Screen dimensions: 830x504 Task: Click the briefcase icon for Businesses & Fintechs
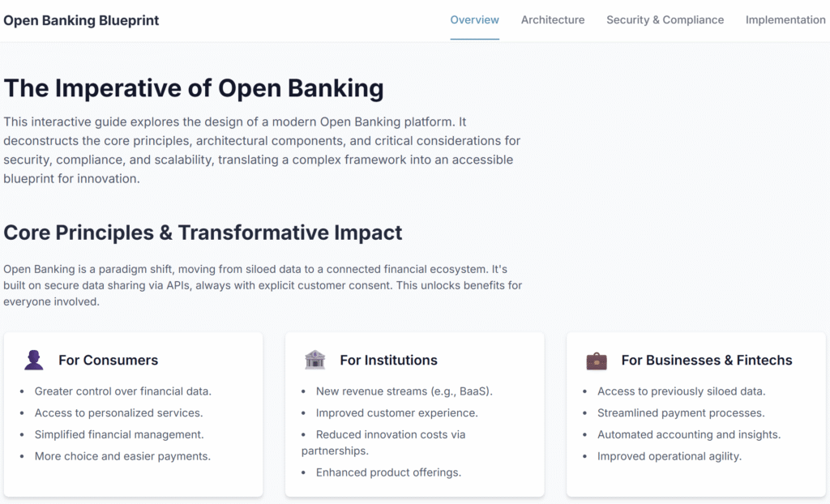597,361
